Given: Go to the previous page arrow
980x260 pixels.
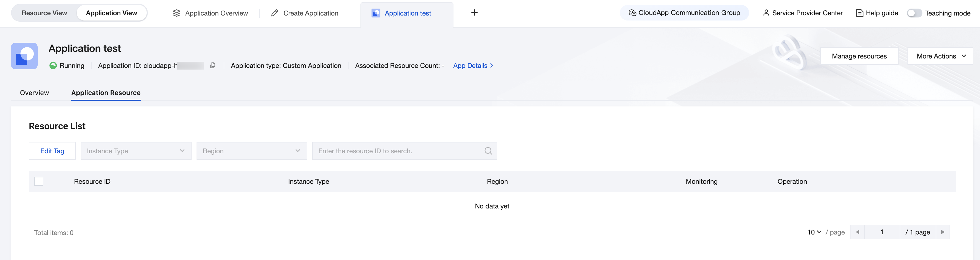Looking at the screenshot, I should (x=858, y=232).
